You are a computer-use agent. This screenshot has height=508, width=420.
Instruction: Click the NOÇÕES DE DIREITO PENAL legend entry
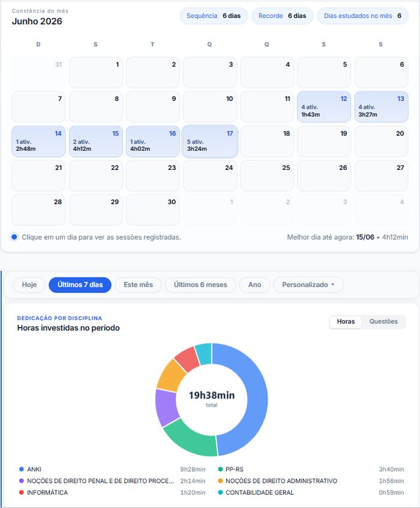point(112,481)
